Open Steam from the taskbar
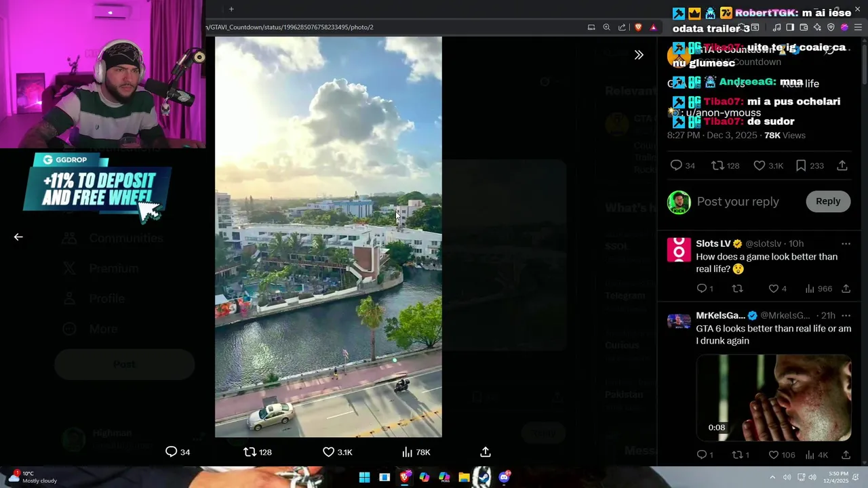 [484, 477]
